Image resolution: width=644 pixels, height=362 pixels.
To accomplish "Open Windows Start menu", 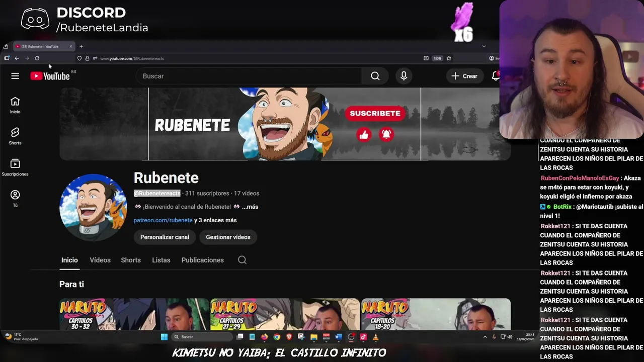I will [x=164, y=337].
